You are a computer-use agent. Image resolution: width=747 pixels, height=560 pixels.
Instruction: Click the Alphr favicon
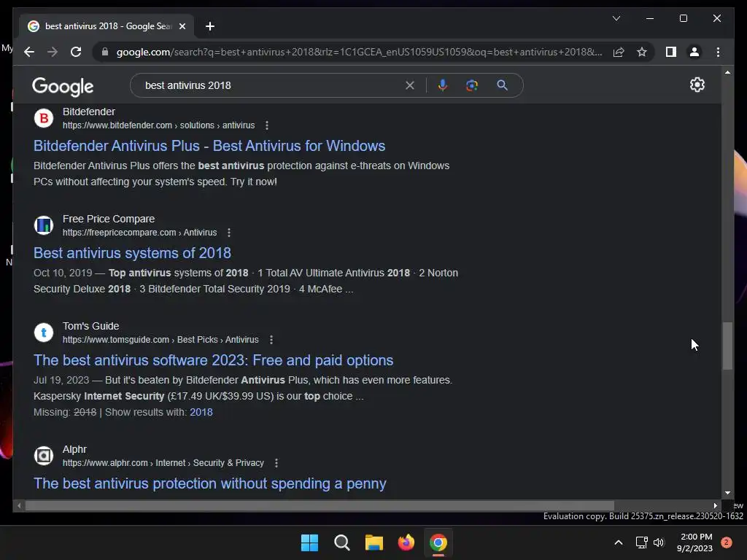[x=44, y=456]
